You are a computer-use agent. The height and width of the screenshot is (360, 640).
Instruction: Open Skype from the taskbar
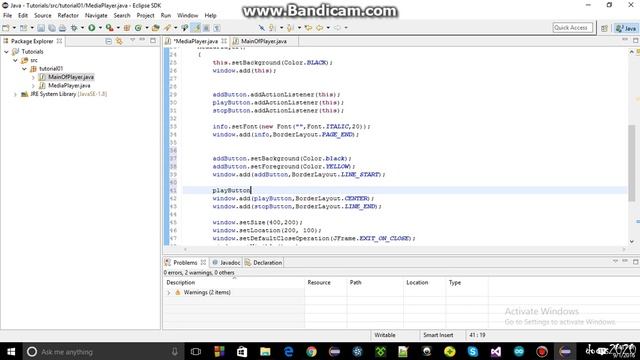(473, 351)
